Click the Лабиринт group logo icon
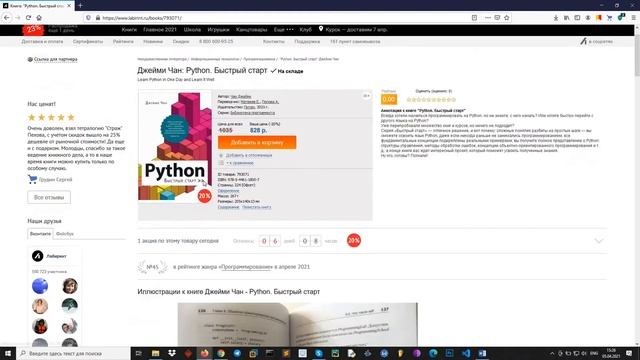 (x=38, y=256)
